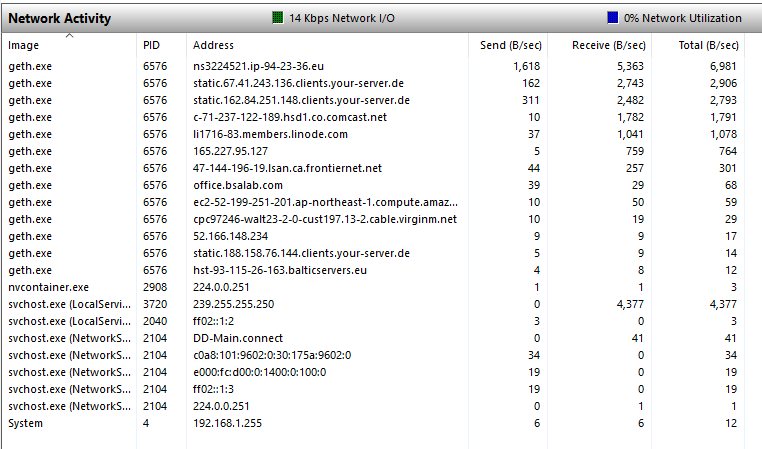Click total value 1,078
This screenshot has height=449, width=762.
pos(723,134)
